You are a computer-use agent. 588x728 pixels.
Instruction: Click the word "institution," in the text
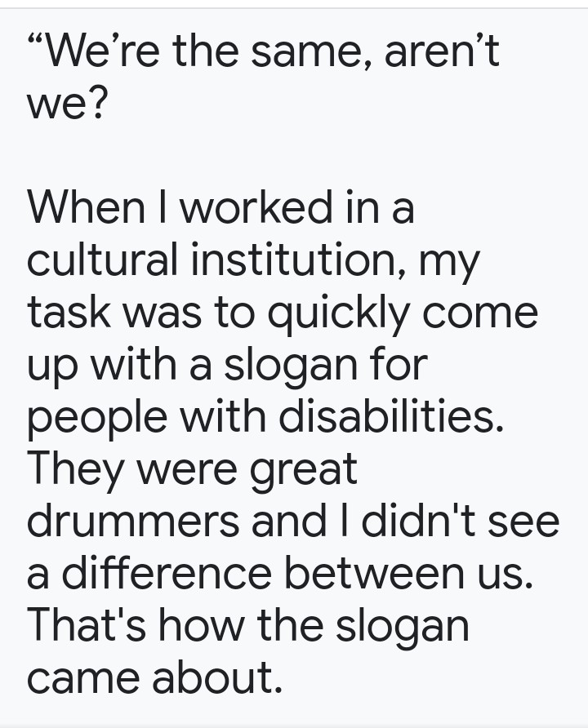tap(299, 259)
